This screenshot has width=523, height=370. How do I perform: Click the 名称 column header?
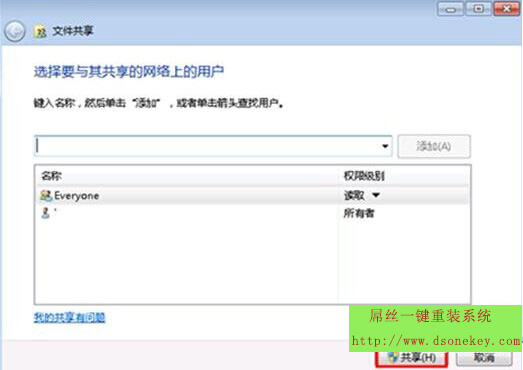187,176
